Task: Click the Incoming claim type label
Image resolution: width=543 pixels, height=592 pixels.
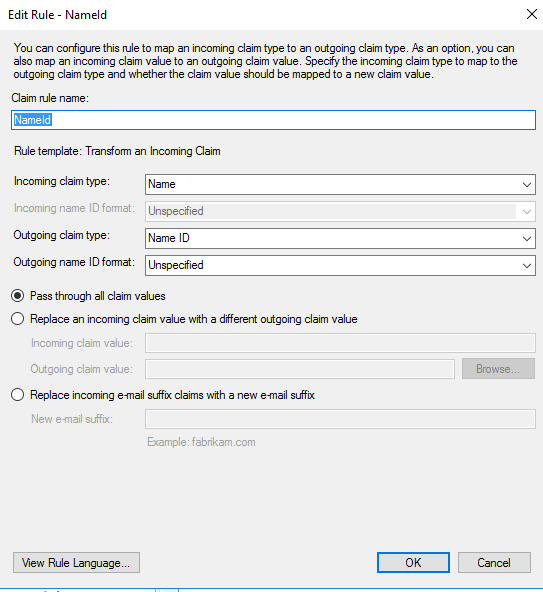Action: pyautogui.click(x=62, y=181)
